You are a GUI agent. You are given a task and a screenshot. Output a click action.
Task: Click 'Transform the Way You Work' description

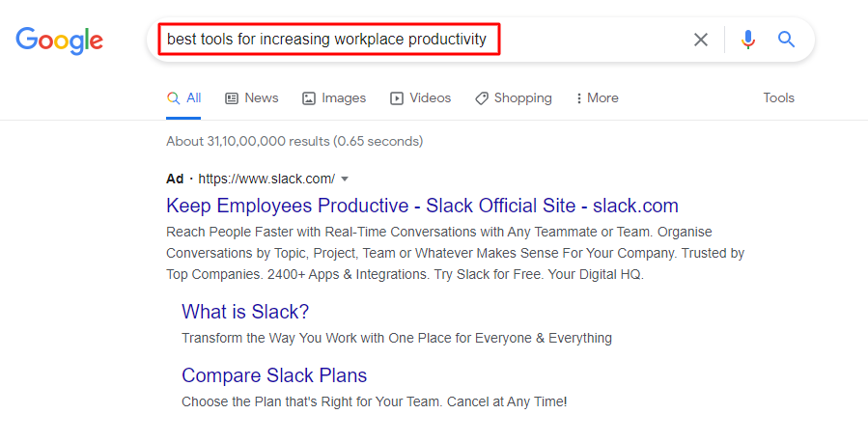click(x=397, y=338)
